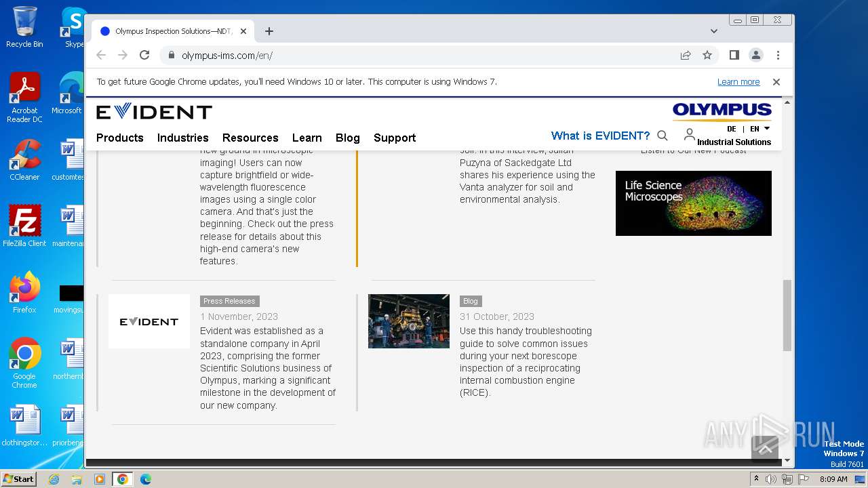Open the Resources menu

tap(250, 138)
